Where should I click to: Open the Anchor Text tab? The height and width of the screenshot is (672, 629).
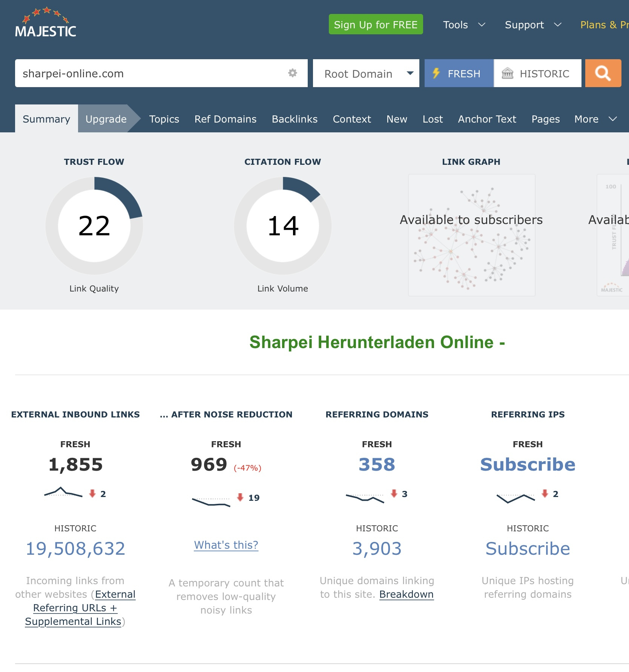(x=487, y=119)
